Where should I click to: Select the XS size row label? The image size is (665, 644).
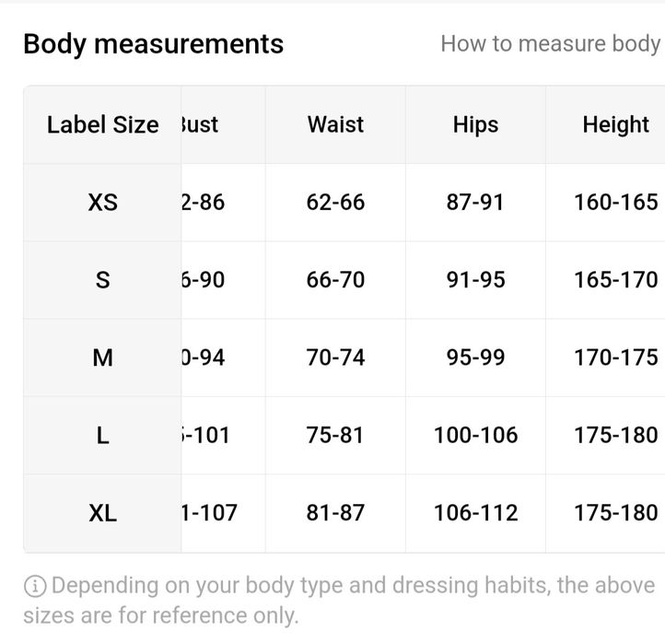tap(102, 202)
